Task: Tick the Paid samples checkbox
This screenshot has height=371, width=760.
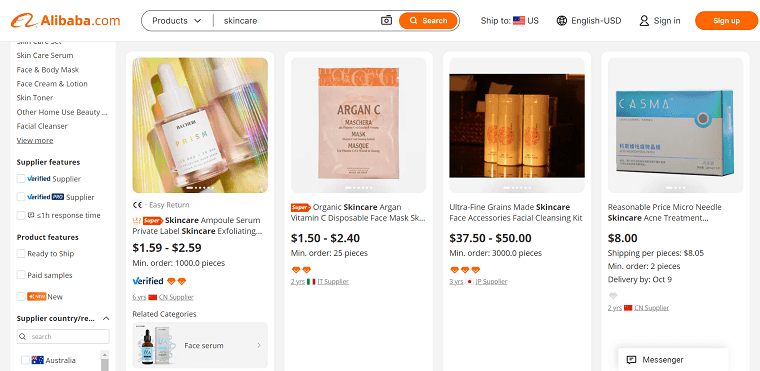Action: tap(21, 275)
